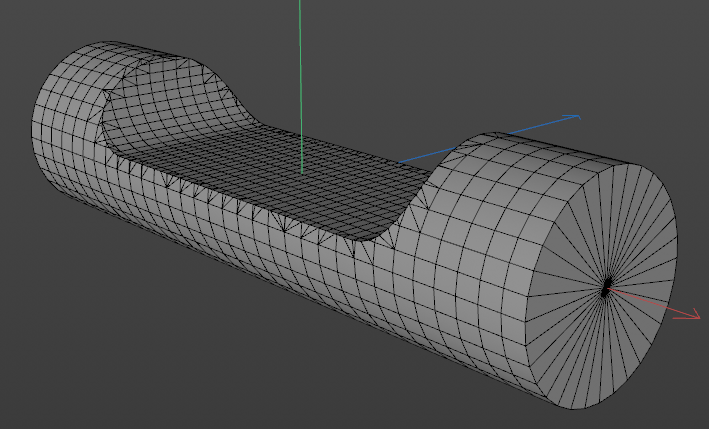709x429 pixels.
Task: Click the red axis line between cap center and arrowhead
Action: pyautogui.click(x=650, y=303)
